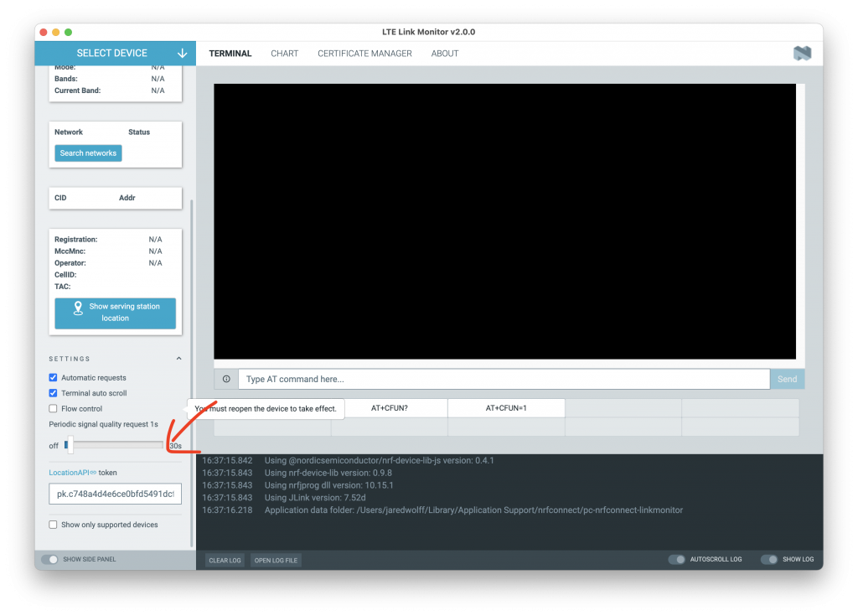
Task: Enable the Flow control checkbox
Action: tap(53, 408)
